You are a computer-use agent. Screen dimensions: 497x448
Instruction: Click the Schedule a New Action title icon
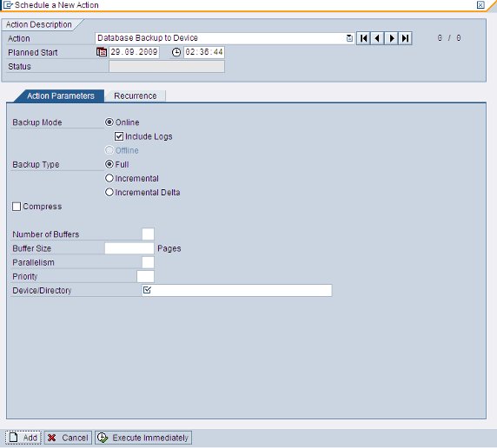click(8, 4)
